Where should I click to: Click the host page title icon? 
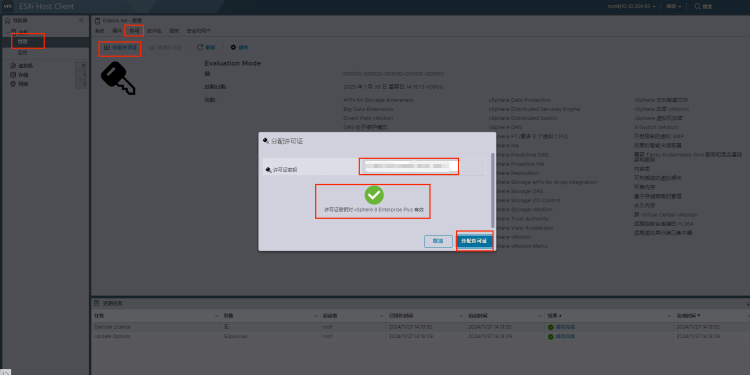pyautogui.click(x=98, y=20)
